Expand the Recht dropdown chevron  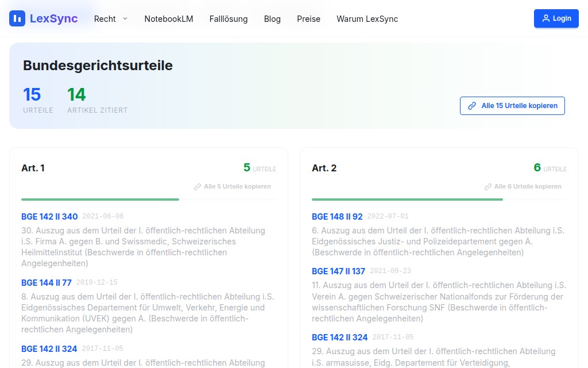125,18
